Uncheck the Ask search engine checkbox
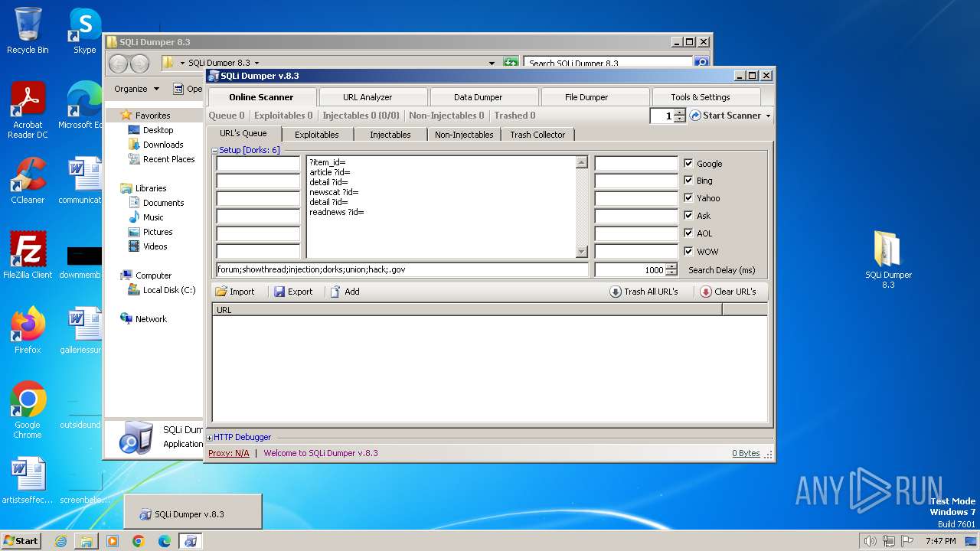Screen dimensions: 980x551 (688, 215)
